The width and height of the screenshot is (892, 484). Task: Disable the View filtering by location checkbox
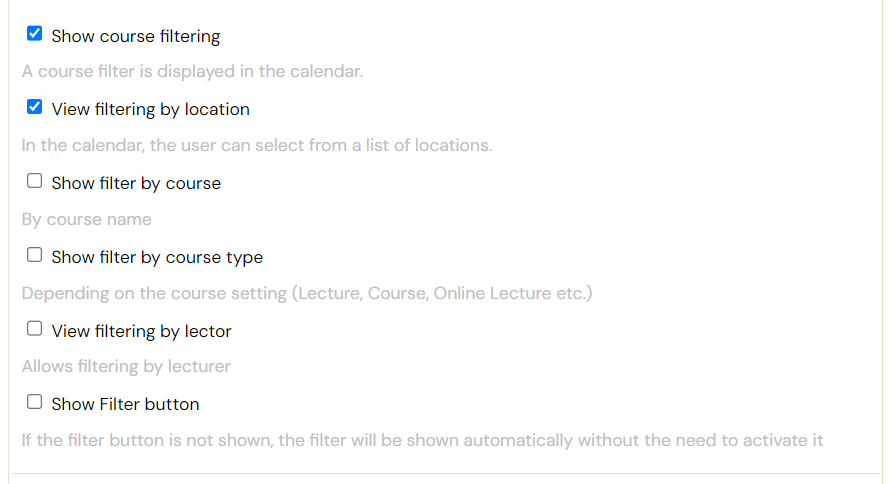click(x=35, y=107)
